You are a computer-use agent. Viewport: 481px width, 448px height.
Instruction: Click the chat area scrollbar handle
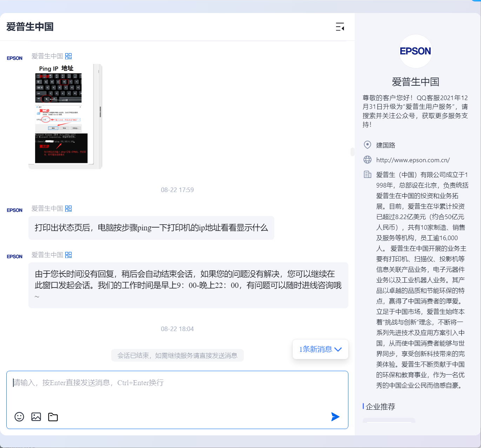click(352, 152)
